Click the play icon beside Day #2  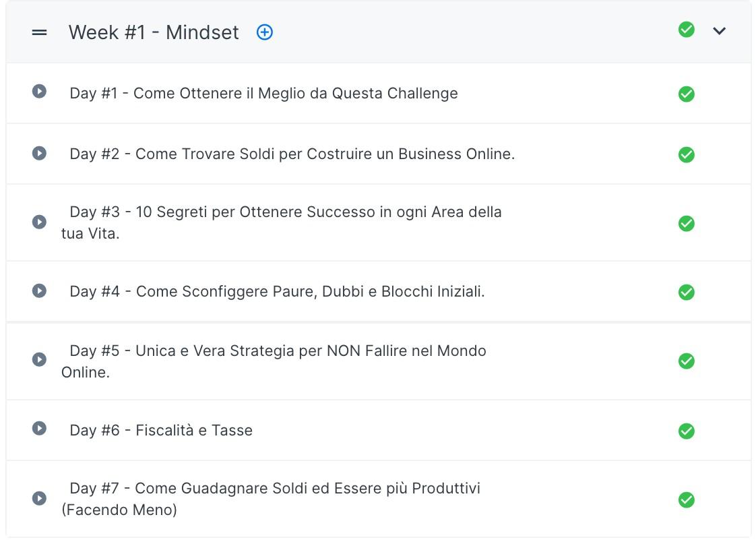click(x=39, y=153)
